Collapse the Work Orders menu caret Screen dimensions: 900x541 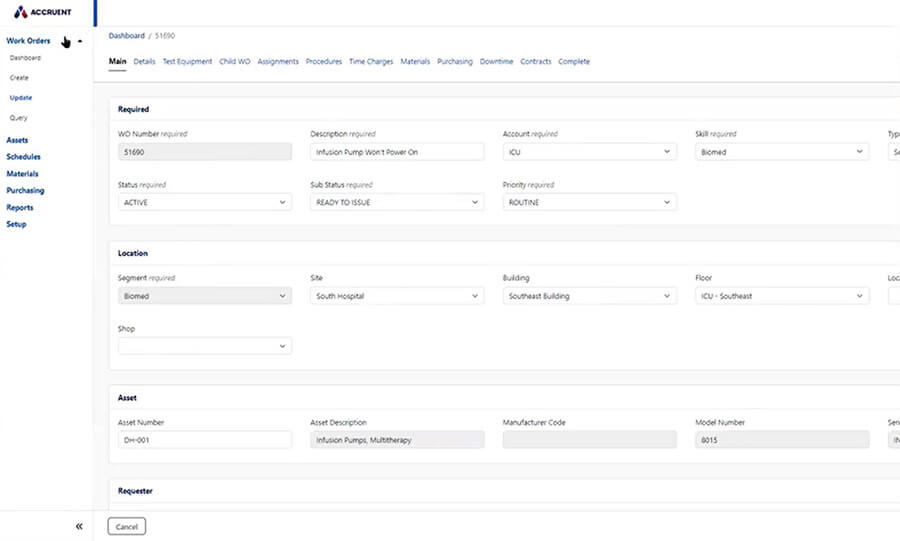80,41
